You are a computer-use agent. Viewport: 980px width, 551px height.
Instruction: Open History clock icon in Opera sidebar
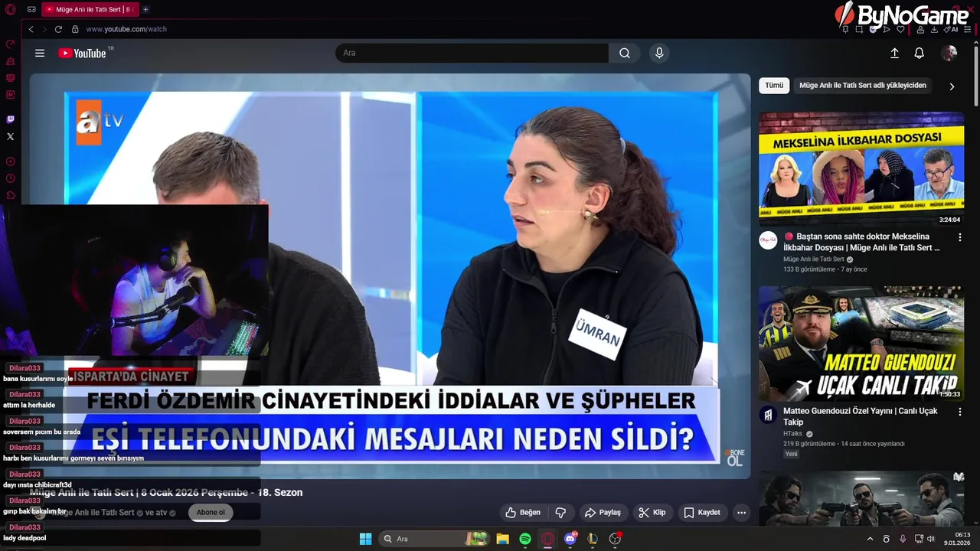[10, 178]
